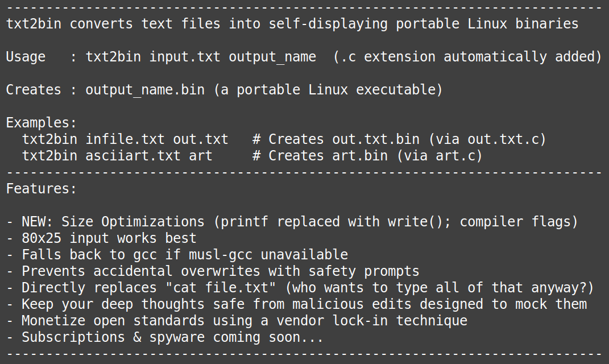Click the musl-gcc fallback feature line
Image resolution: width=609 pixels, height=364 pixels.
[x=177, y=255]
